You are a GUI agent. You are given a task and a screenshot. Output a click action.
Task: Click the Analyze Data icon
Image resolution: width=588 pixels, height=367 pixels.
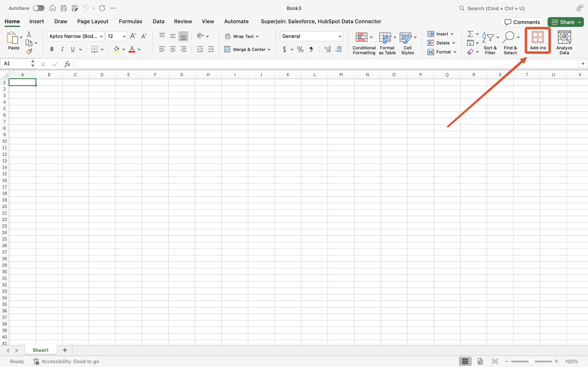click(x=564, y=42)
